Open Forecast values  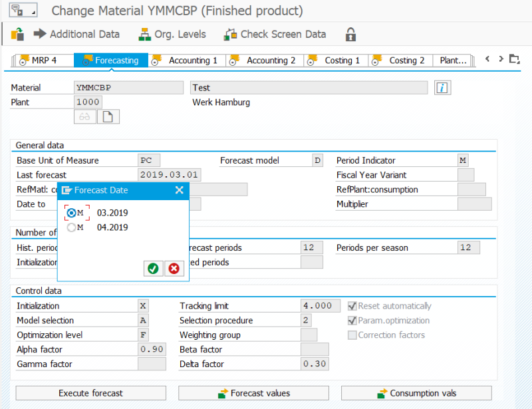coord(254,393)
